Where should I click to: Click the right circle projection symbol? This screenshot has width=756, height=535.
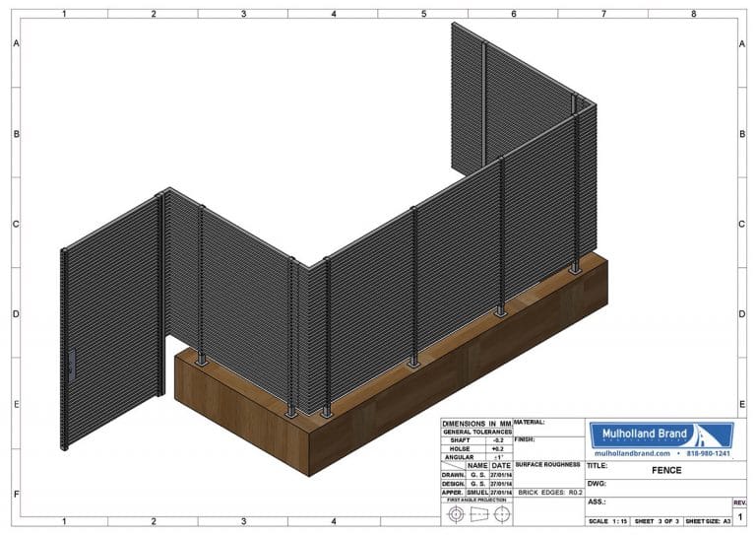[502, 514]
